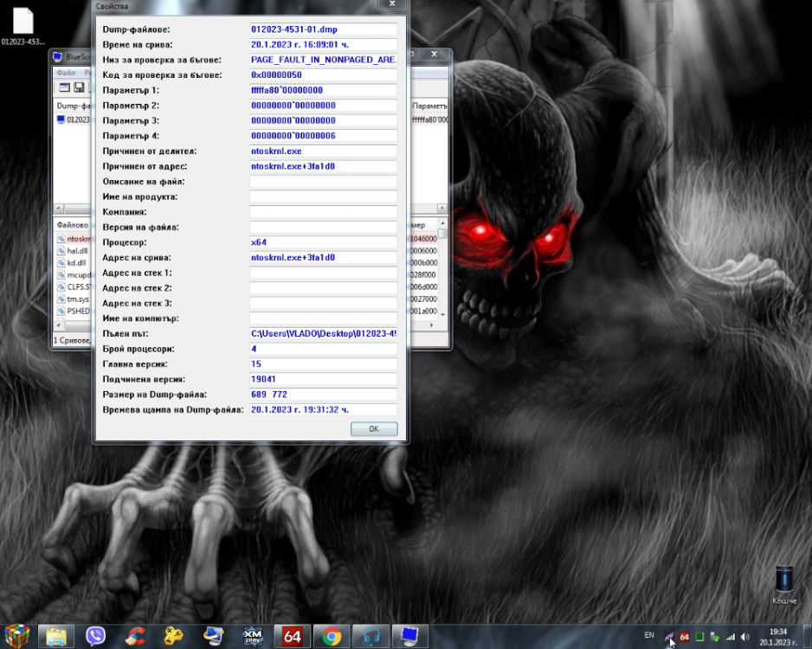Open File Explorer from the taskbar
This screenshot has width=812, height=649.
[56, 637]
